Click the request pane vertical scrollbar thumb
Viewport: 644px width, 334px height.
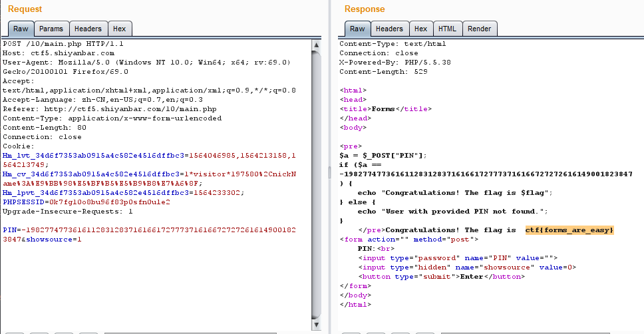(316, 184)
